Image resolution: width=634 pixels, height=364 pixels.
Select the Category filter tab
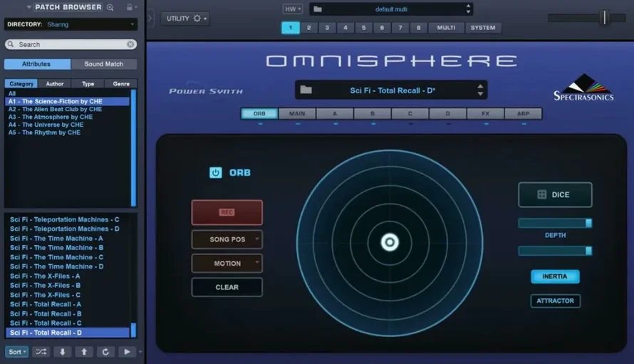pyautogui.click(x=21, y=84)
